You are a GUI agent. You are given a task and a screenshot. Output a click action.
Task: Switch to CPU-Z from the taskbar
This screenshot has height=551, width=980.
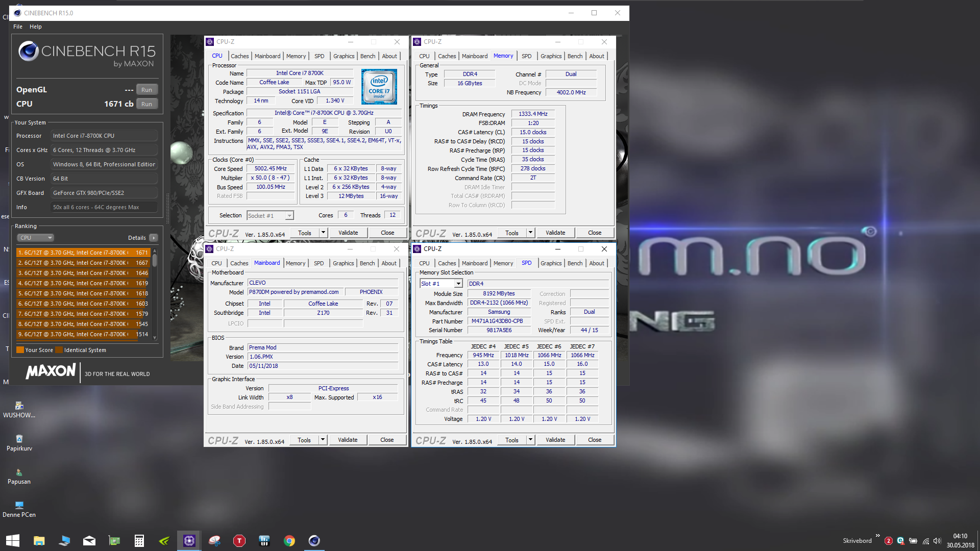click(x=189, y=541)
